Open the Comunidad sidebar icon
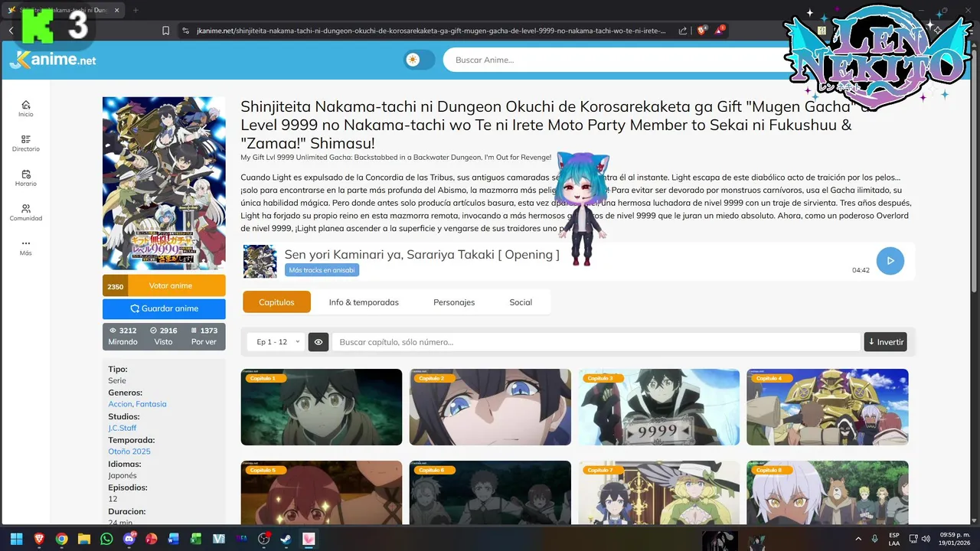The image size is (980, 551). (x=26, y=213)
